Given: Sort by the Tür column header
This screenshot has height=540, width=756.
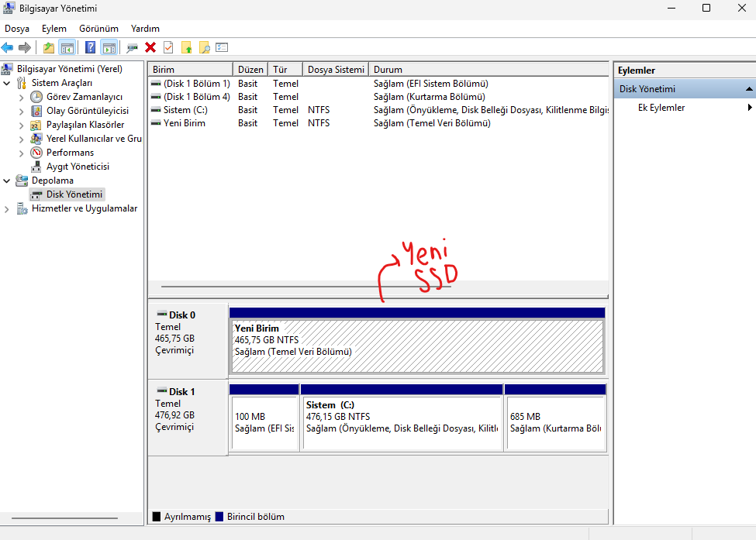Looking at the screenshot, I should 285,70.
